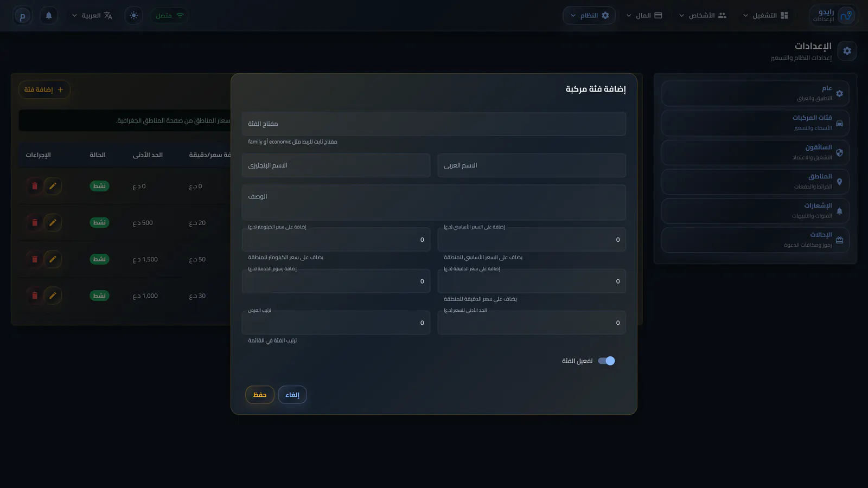Click the إضافة على سعر الدقيقة field

pos(532,281)
